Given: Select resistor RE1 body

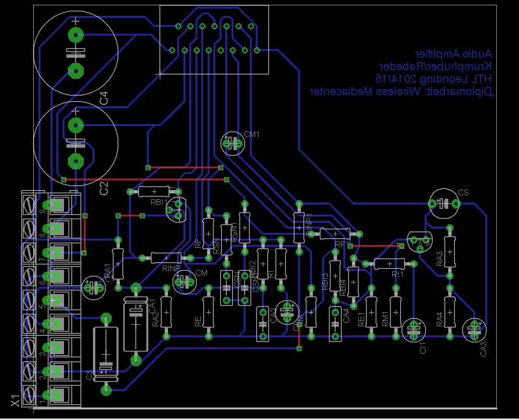Looking at the screenshot, I should click(371, 312).
